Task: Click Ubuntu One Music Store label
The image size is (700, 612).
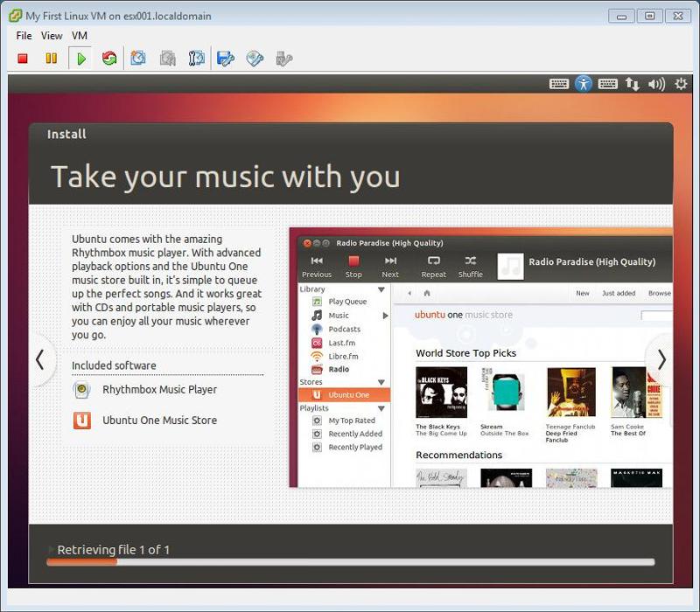Action: pyautogui.click(x=159, y=421)
